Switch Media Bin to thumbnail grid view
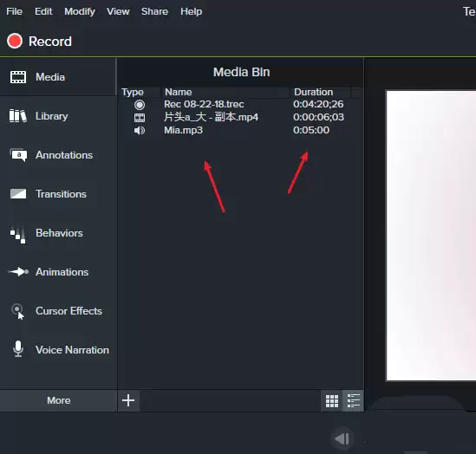This screenshot has height=454, width=476. (332, 401)
